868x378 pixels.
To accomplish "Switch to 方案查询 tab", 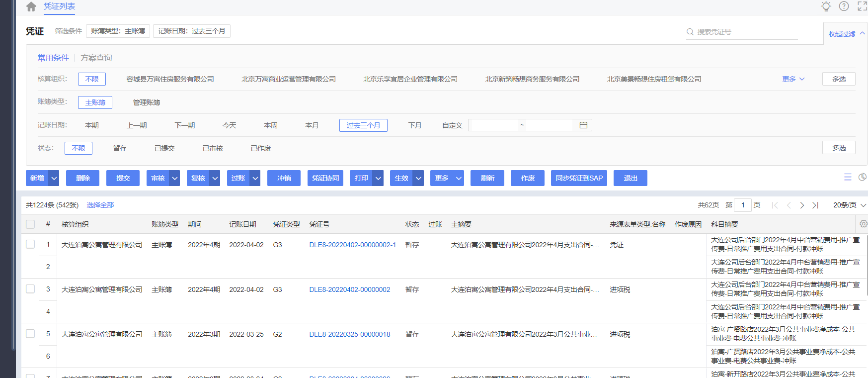I will click(96, 58).
